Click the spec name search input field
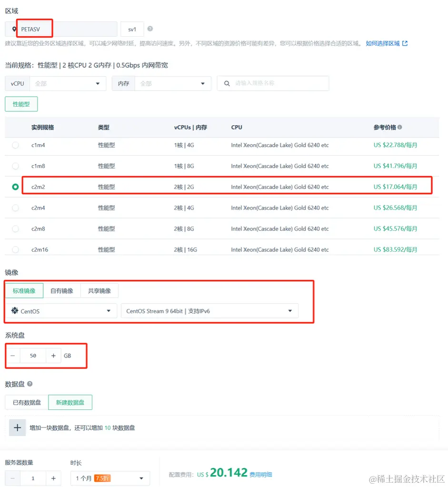This screenshot has height=487, width=448. tap(273, 84)
